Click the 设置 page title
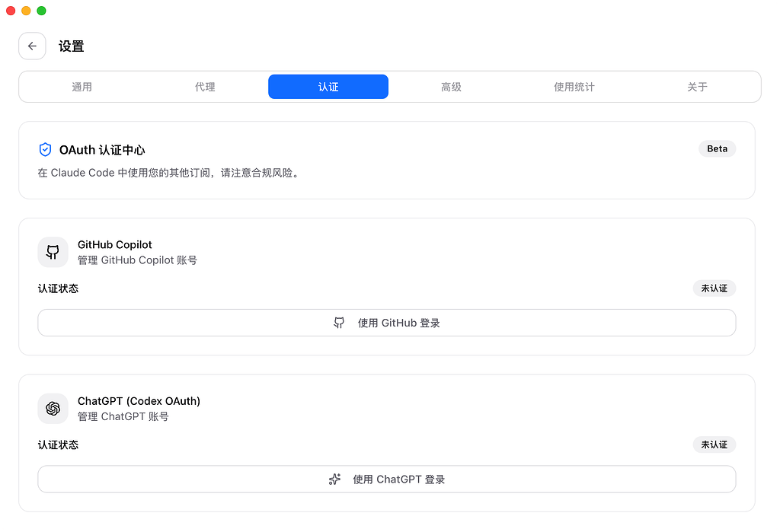The height and width of the screenshot is (532, 780). coord(71,46)
